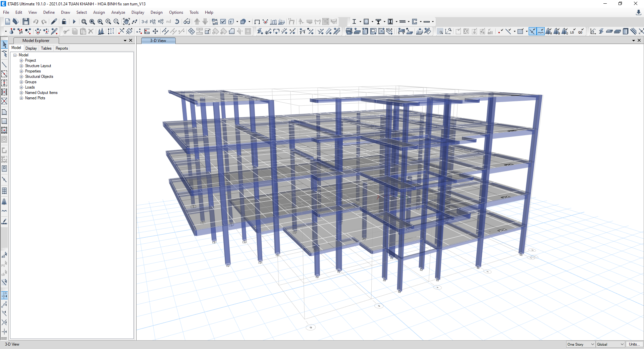Click the New Model icon

pyautogui.click(x=8, y=21)
